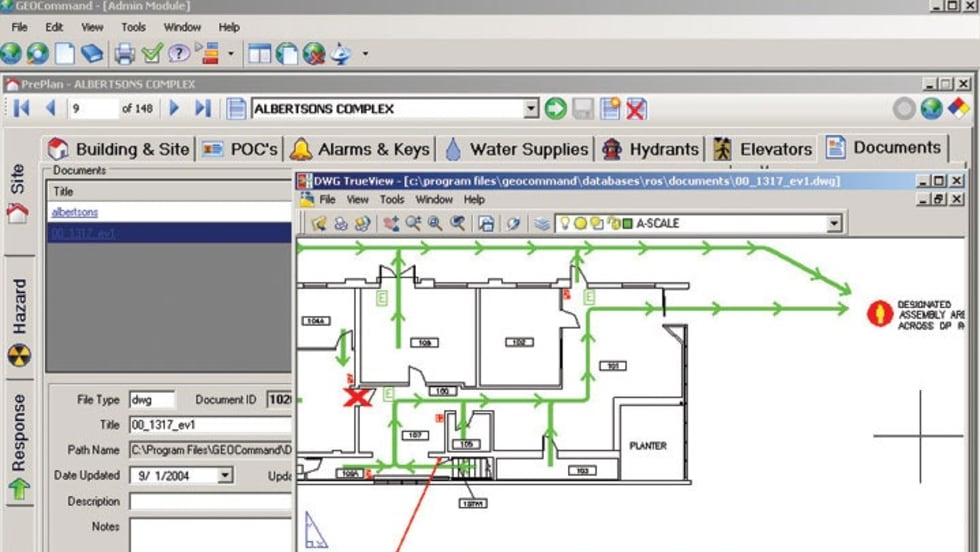Toggle the layer freeze sun icon
Screen dimensions: 980x552
tap(581, 224)
